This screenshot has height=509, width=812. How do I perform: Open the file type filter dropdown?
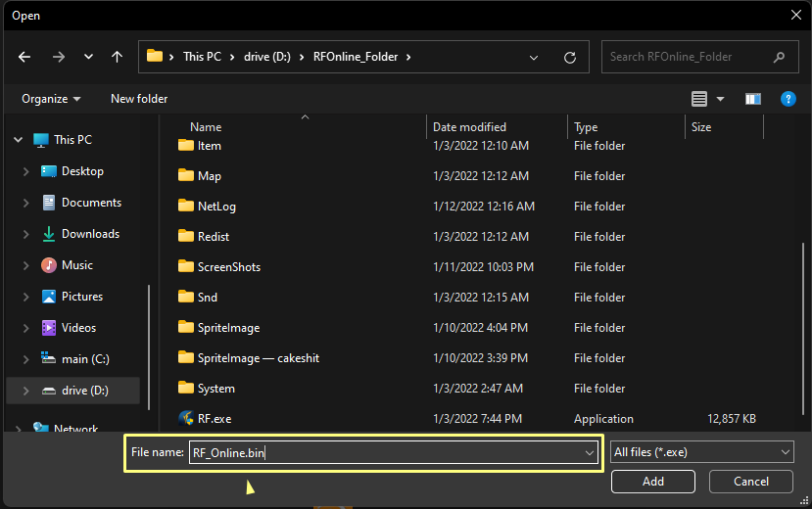(701, 451)
